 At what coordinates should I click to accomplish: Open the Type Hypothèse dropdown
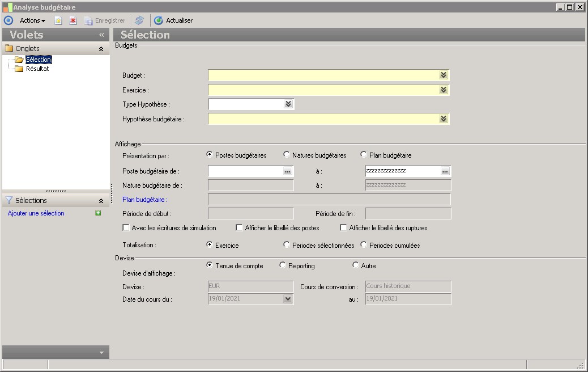coord(288,104)
